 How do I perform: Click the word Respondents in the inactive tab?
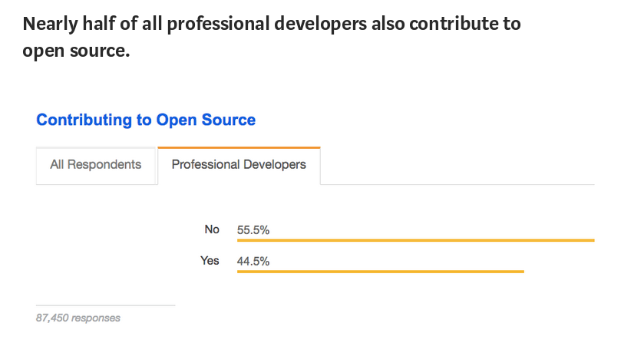click(x=104, y=165)
